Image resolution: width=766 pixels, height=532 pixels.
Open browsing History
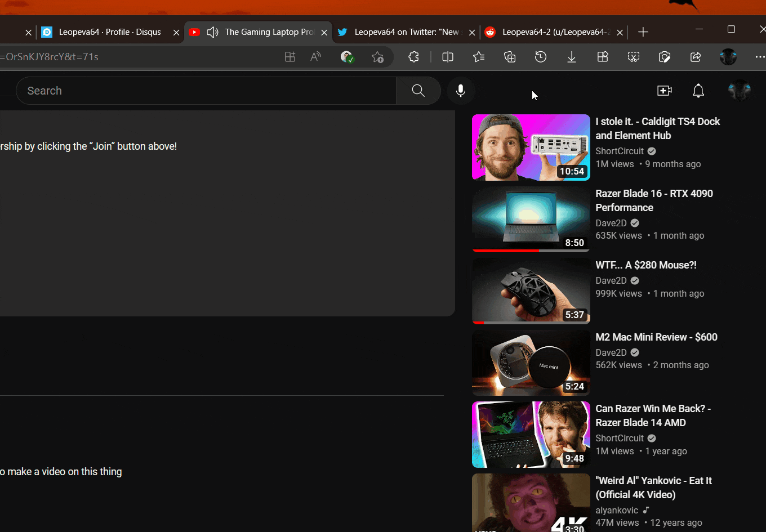pyautogui.click(x=541, y=57)
